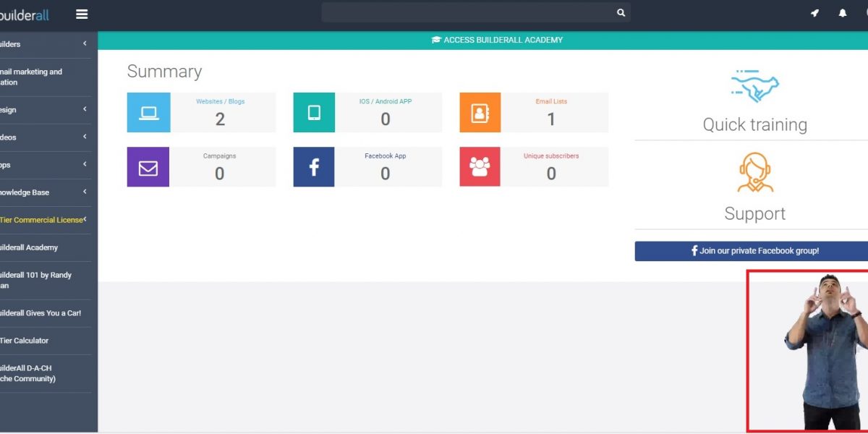The image size is (868, 434).
Task: Open Quick training cheetah icon
Action: pyautogui.click(x=755, y=86)
